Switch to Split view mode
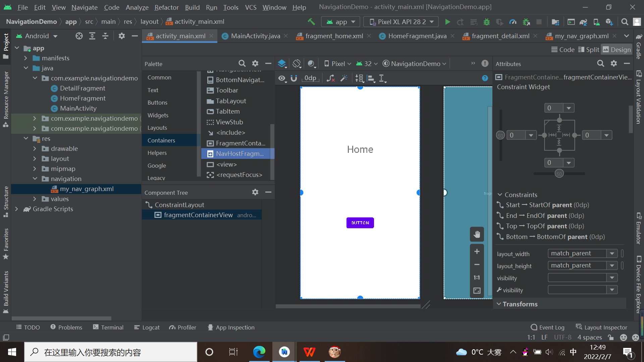This screenshot has width=644, height=362. 589,50
